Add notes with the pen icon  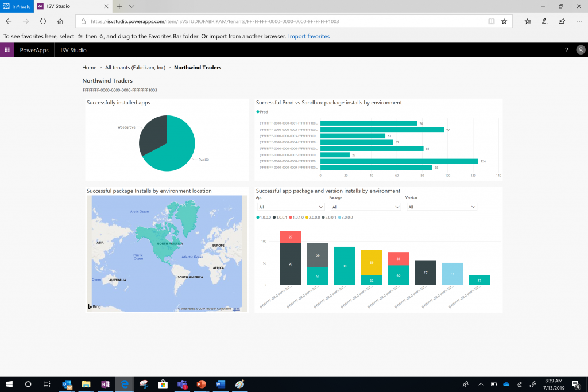pyautogui.click(x=544, y=21)
